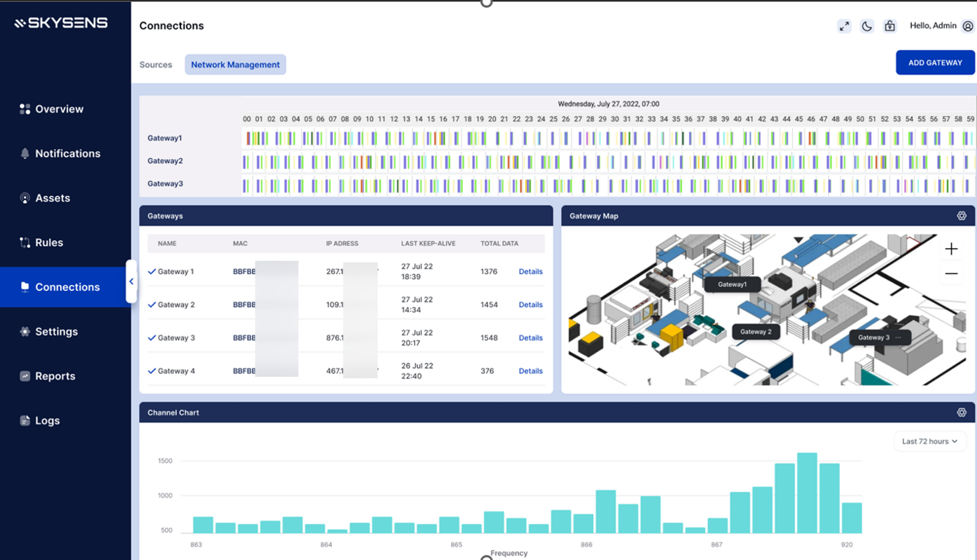Viewport: 977px width, 560px height.
Task: Select the Network Management tab
Action: coord(235,65)
